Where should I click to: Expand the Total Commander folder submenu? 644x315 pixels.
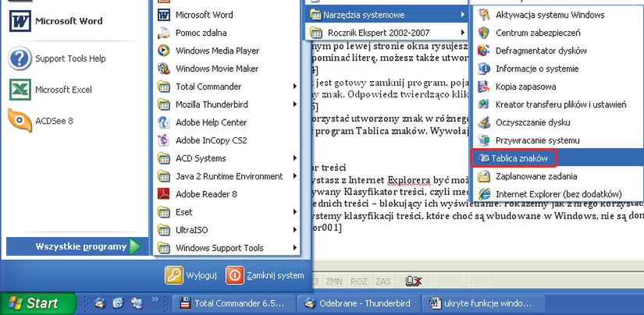(226, 87)
